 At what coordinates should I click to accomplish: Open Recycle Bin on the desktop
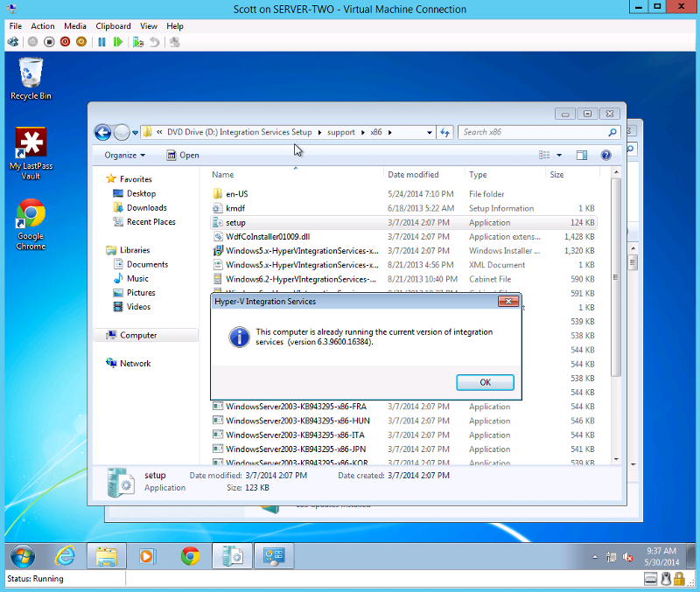pos(31,79)
